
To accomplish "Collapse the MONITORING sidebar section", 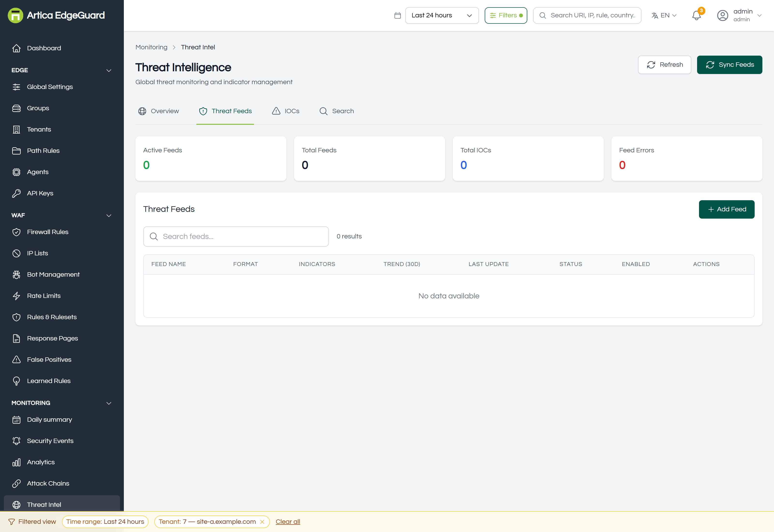I will 62,403.
